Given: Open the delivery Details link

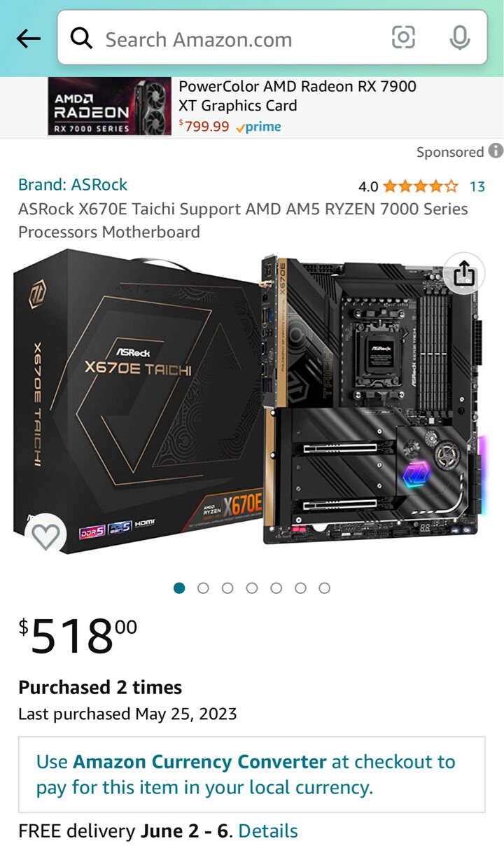Looking at the screenshot, I should tap(268, 831).
